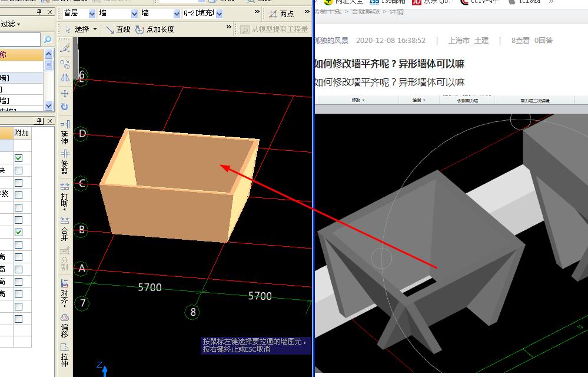Click timestamp 2020-12-08 16:38:52
588x377 pixels.
[x=391, y=41]
